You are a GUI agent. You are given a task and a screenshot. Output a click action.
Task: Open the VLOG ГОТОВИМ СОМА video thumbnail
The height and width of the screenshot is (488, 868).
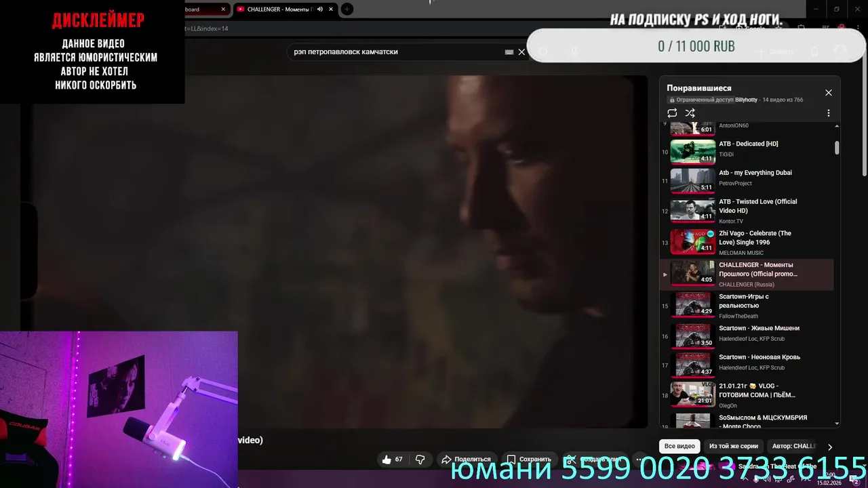693,394
